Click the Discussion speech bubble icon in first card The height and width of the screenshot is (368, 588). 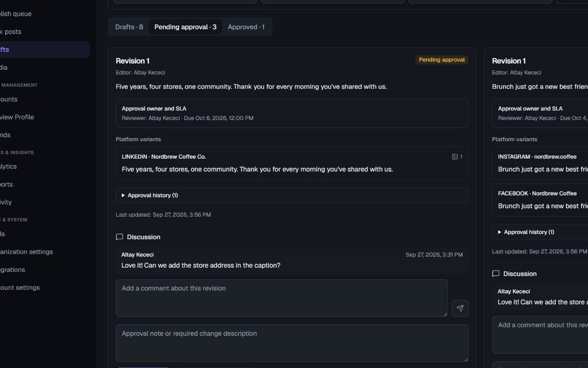[x=119, y=237]
